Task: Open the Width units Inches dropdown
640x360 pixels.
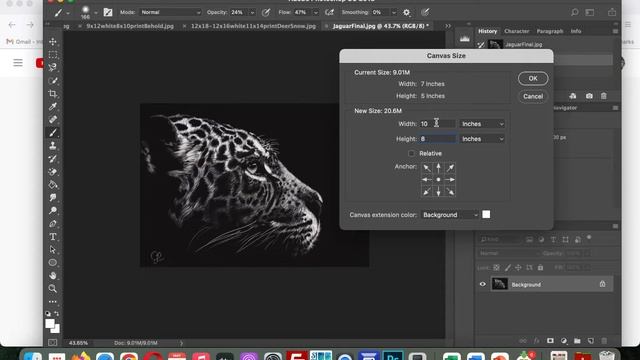Action: coord(482,124)
